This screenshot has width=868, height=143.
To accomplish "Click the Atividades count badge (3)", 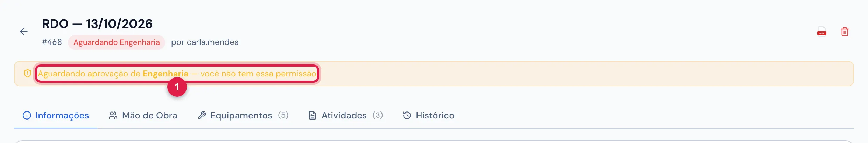I will coord(378,115).
